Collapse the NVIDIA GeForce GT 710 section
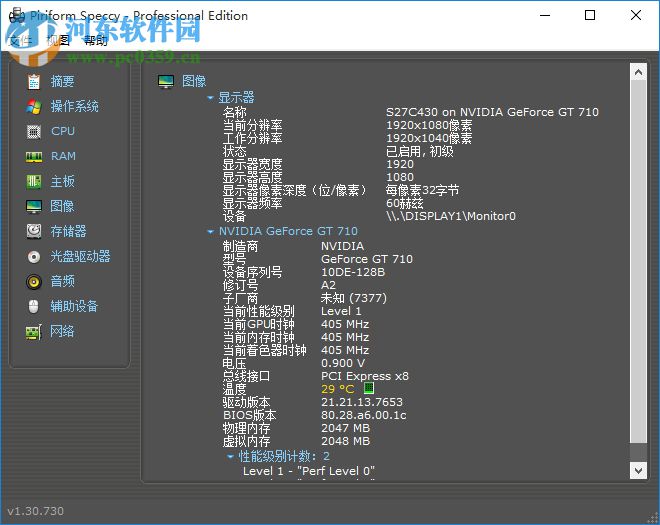 (x=210, y=232)
